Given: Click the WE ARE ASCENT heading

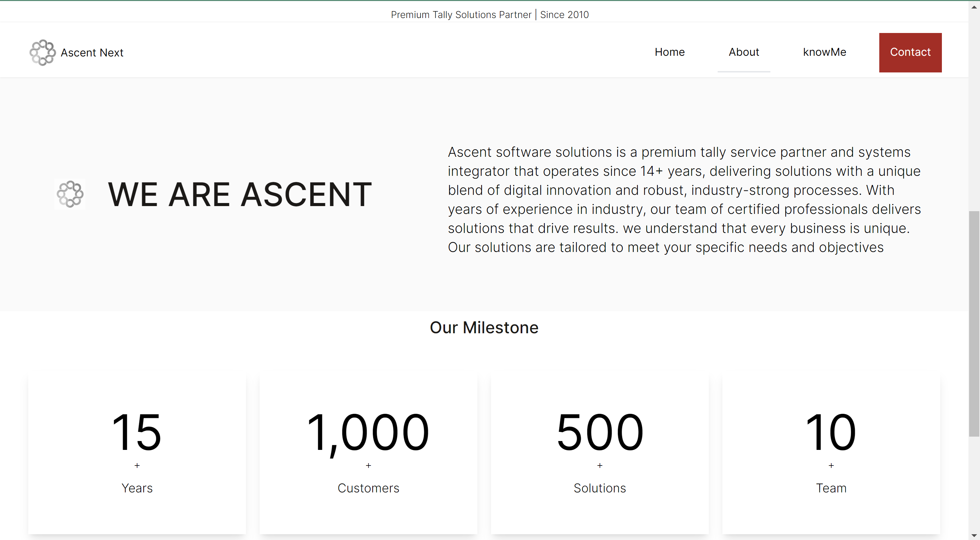Looking at the screenshot, I should click(240, 194).
